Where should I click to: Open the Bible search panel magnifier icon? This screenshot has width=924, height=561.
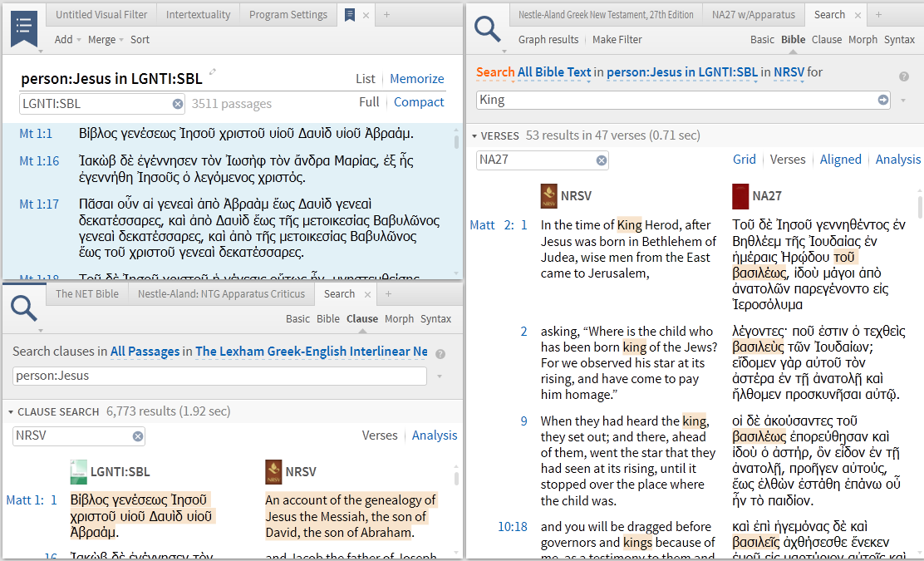point(487,27)
